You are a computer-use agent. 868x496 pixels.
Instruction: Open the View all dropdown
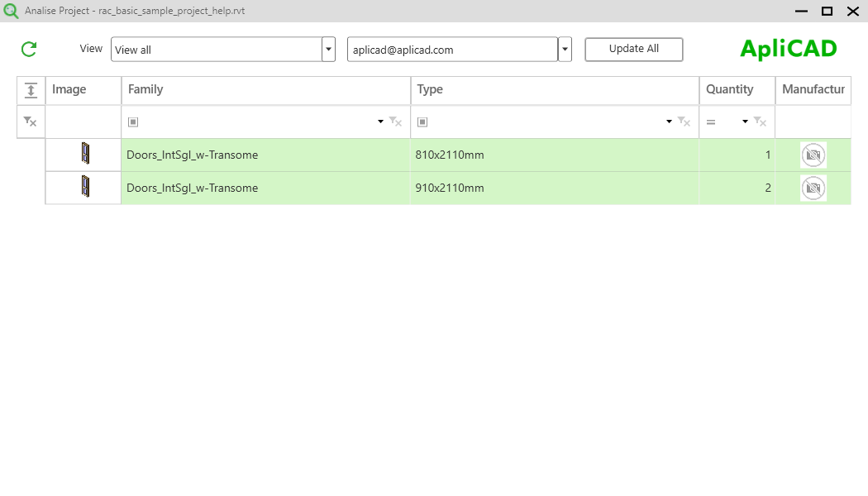(328, 49)
